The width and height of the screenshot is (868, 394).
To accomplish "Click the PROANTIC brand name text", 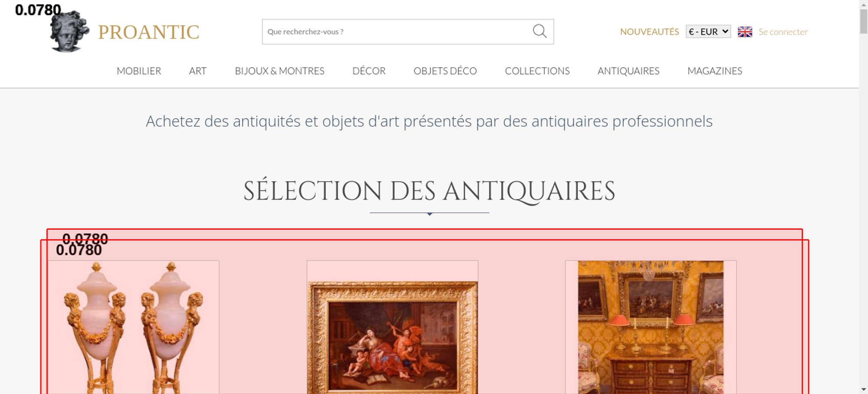I will point(148,32).
